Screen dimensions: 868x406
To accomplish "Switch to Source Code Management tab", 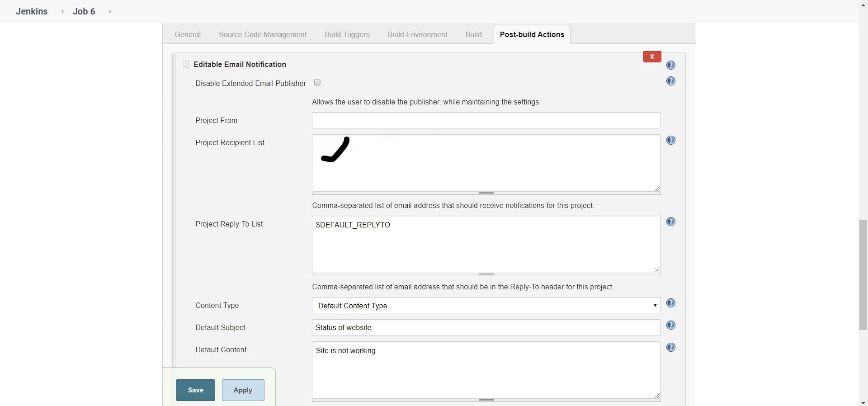I will point(263,34).
